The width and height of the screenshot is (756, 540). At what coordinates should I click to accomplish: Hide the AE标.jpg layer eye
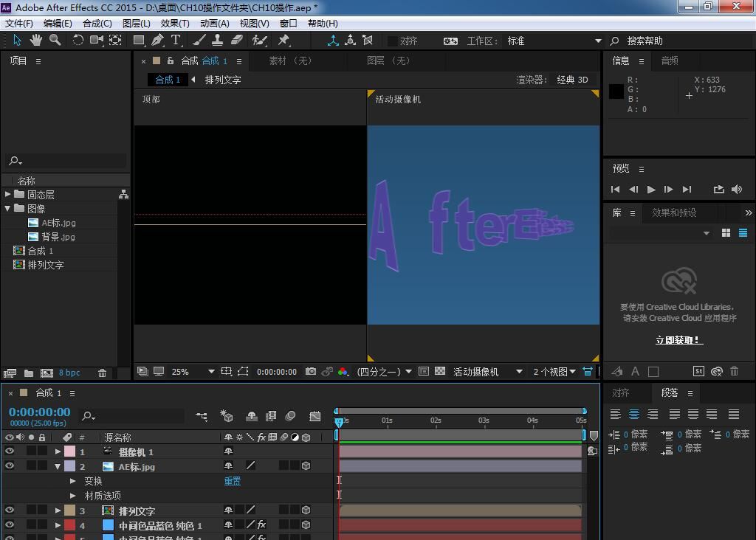(x=9, y=465)
